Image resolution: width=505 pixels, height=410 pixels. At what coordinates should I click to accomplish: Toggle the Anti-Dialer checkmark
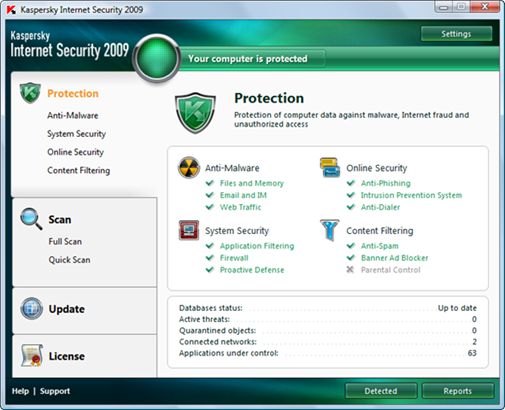click(x=351, y=207)
